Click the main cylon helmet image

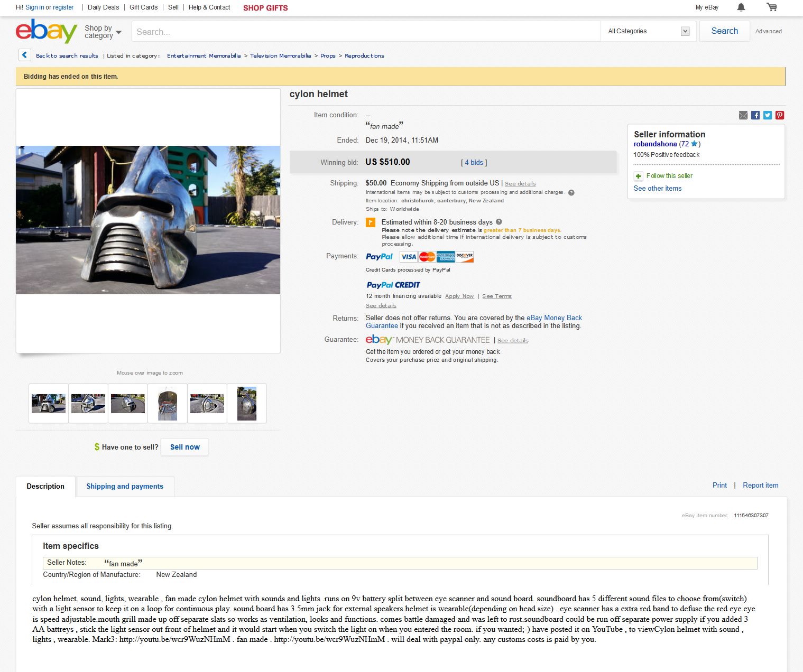pyautogui.click(x=148, y=220)
